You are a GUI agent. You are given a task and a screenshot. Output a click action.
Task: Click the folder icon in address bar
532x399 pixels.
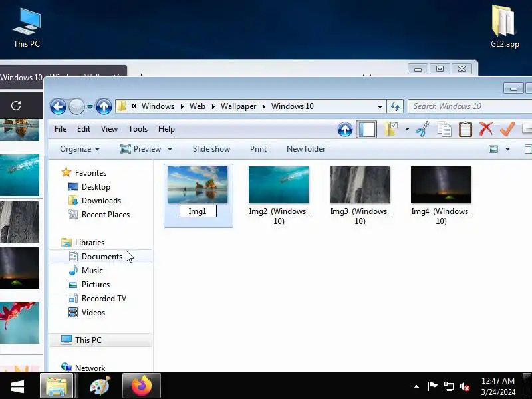(122, 106)
